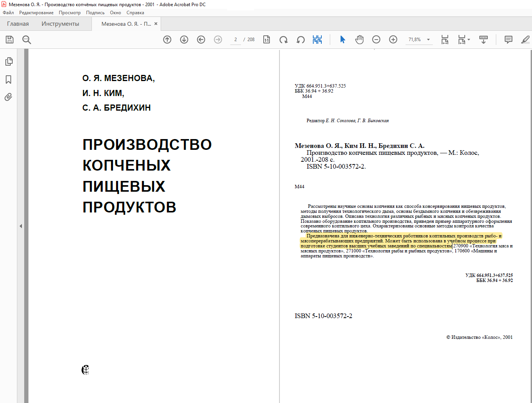Viewport: 532px width, 403px height.
Task: Click the top УДК 664.951.3+637.525 line
Action: pyautogui.click(x=320, y=86)
